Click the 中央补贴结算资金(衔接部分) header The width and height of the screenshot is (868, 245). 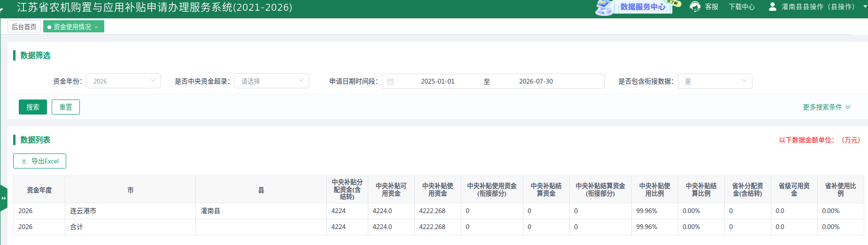pos(600,190)
